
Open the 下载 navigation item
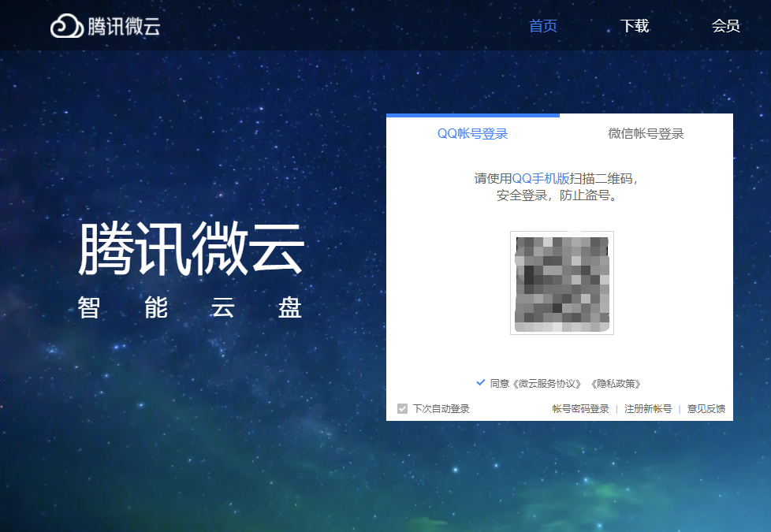(635, 26)
